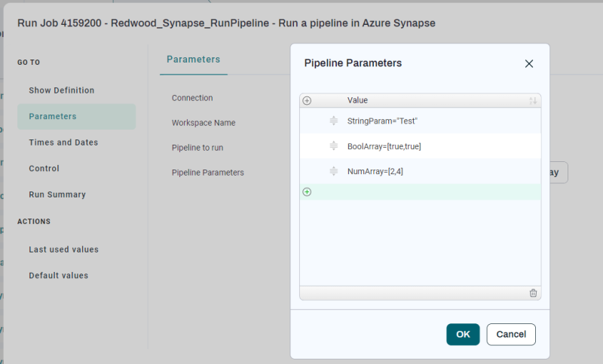The width and height of the screenshot is (603, 364).
Task: Click the Value column header
Action: (x=357, y=100)
